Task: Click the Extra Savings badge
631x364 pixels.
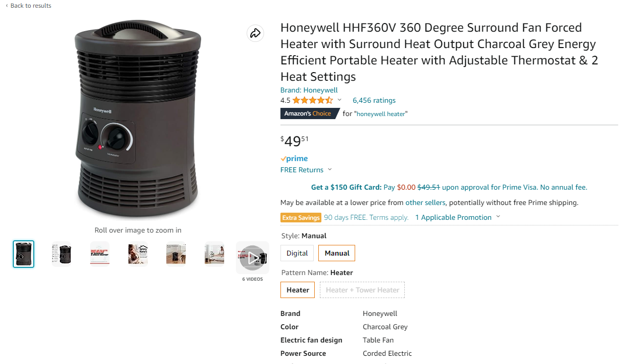Action: [x=301, y=217]
